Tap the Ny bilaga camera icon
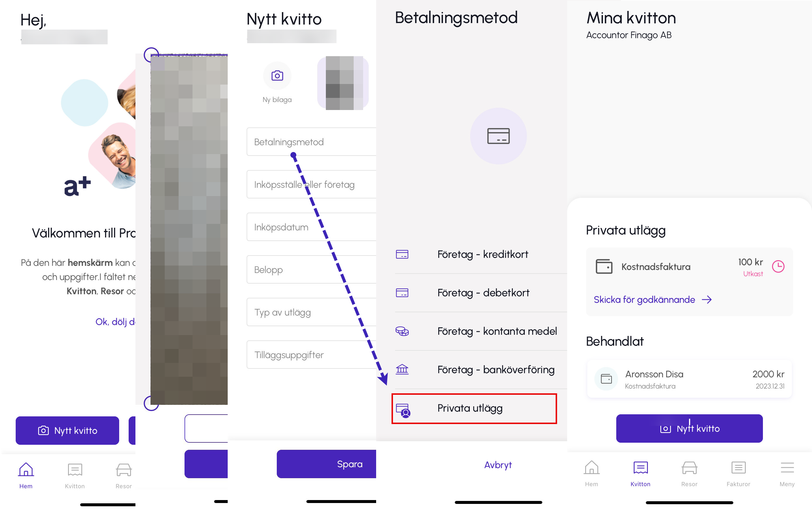812x511 pixels. click(277, 75)
